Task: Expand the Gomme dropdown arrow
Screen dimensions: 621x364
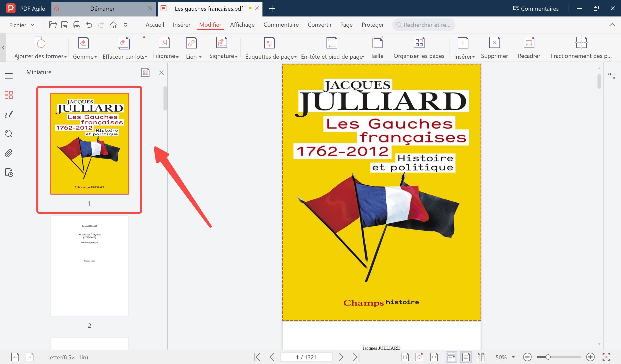Action: [95, 57]
